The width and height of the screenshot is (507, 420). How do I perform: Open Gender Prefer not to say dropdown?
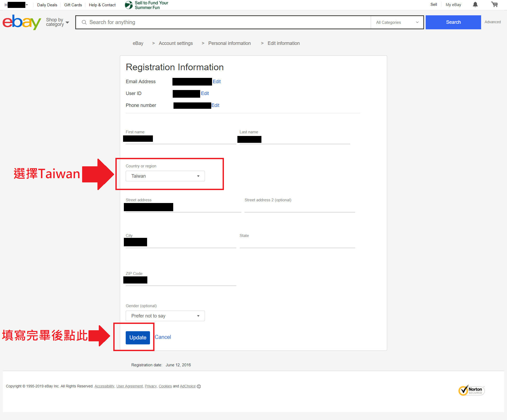point(165,316)
